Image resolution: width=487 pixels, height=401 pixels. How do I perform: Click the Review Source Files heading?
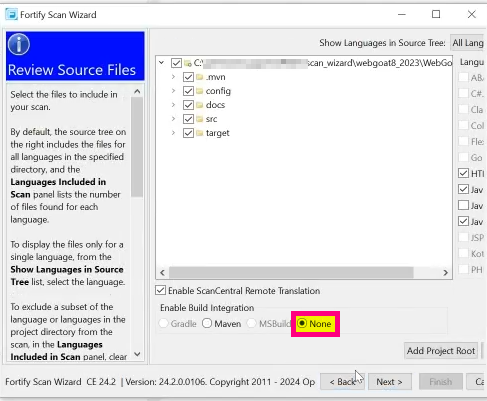72,70
